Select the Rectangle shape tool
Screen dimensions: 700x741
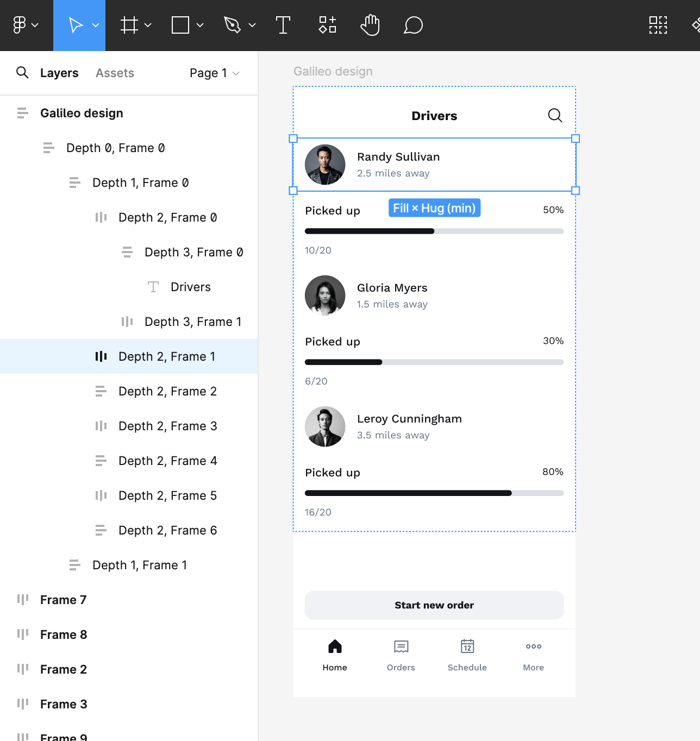(x=180, y=25)
